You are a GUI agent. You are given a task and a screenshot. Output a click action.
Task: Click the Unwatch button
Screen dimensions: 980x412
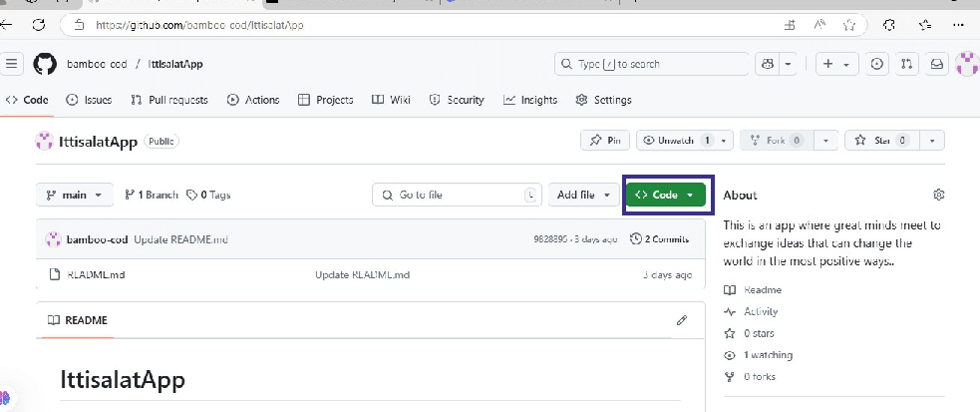click(676, 141)
